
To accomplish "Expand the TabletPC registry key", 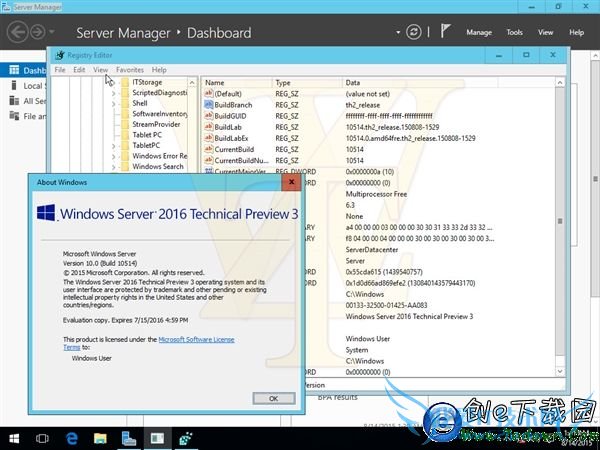I will (113, 146).
